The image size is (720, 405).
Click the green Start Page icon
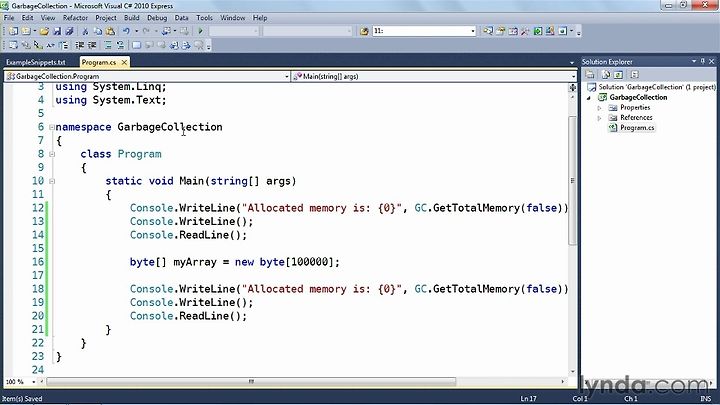538,31
